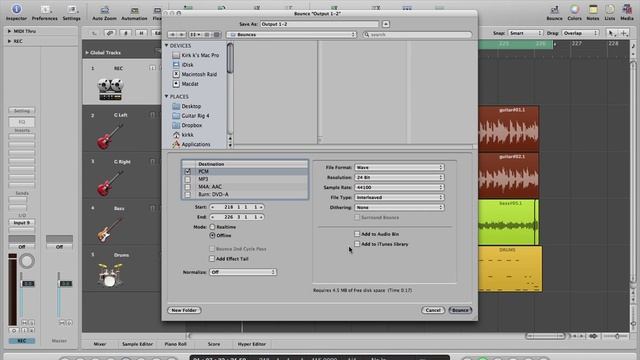Click the Save As filename field
This screenshot has width=640, height=360.
coord(319,24)
